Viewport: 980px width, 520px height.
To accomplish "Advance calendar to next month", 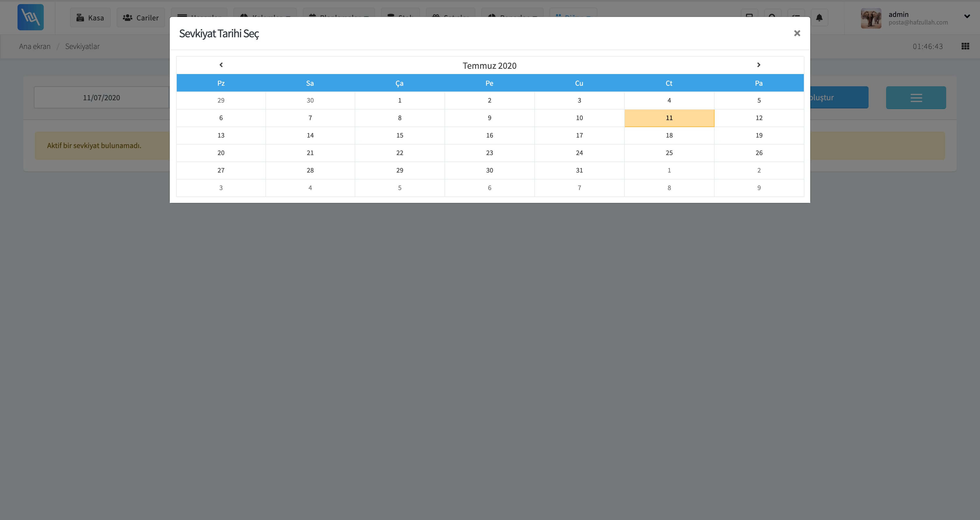I will coord(758,65).
